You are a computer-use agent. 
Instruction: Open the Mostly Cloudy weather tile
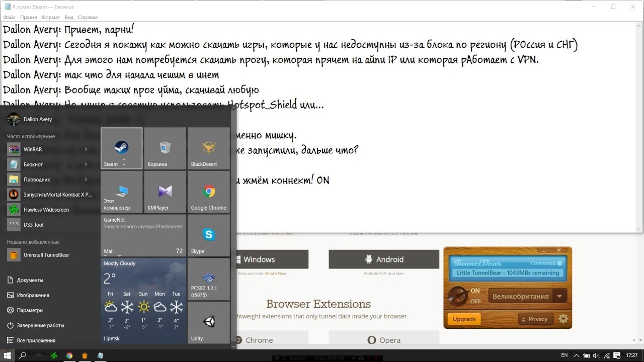click(143, 301)
